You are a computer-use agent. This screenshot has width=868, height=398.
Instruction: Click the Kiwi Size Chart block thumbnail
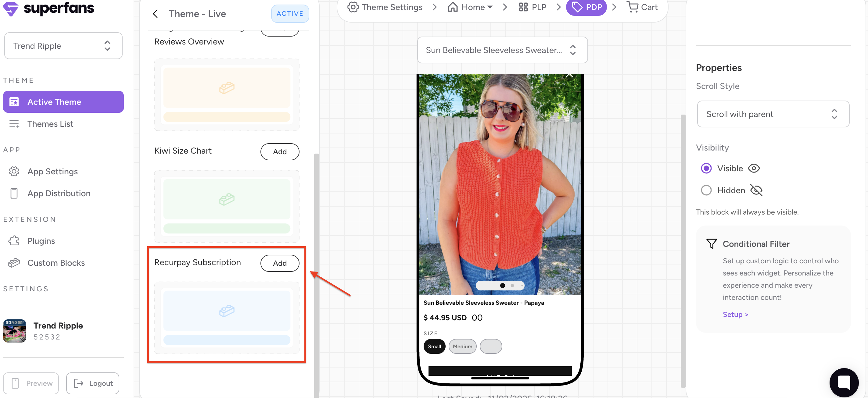(226, 206)
